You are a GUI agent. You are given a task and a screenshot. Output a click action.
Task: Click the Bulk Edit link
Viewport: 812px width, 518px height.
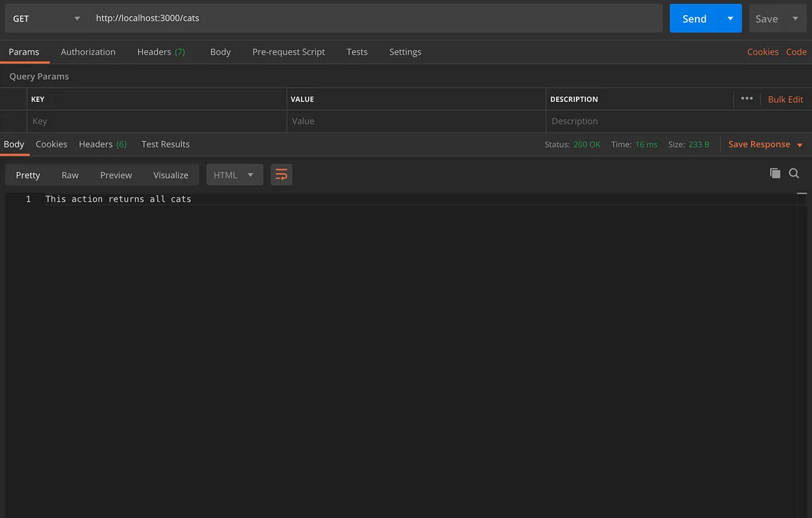tap(786, 99)
